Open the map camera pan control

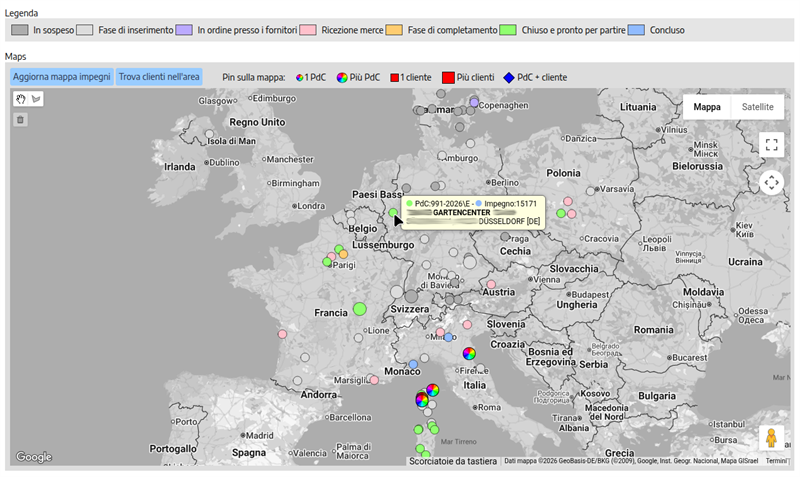[x=771, y=183]
